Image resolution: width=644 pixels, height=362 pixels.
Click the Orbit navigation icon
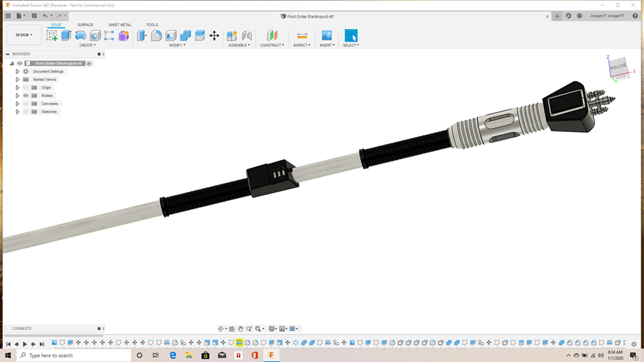coord(221,328)
